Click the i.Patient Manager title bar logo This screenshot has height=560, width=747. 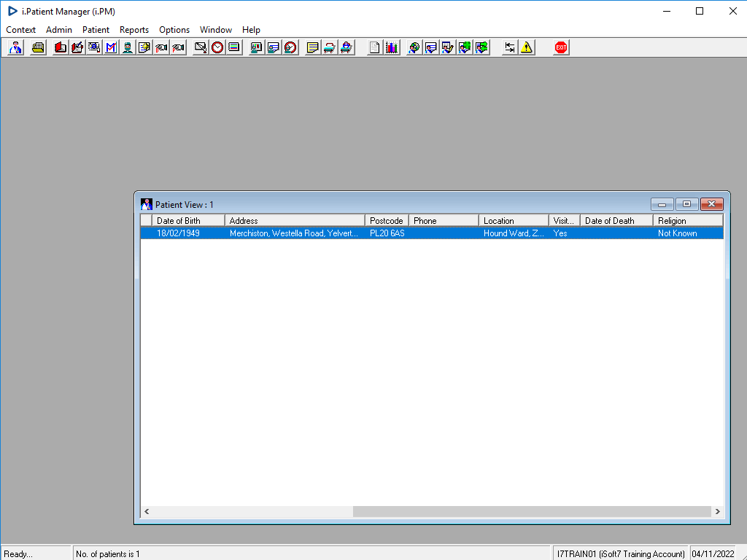pos(12,11)
